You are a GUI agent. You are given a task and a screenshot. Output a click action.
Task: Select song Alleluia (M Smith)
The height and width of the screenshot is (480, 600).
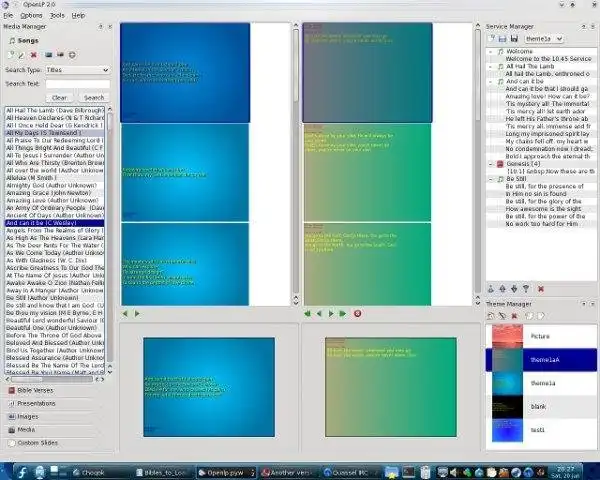55,178
